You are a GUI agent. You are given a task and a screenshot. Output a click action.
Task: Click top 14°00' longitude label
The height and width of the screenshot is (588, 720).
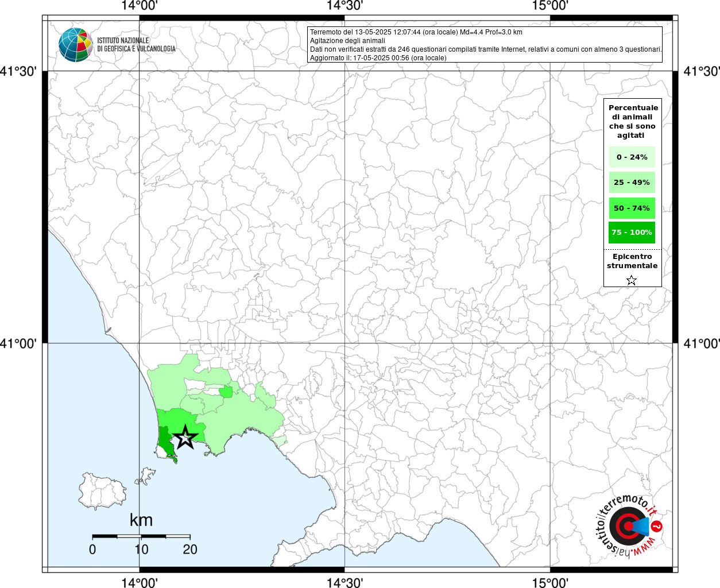[140, 6]
